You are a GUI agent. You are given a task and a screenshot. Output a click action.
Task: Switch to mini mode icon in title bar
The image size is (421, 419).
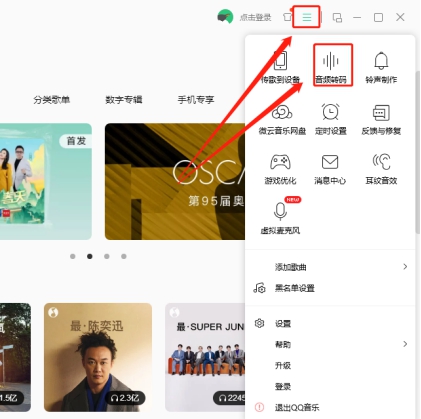pyautogui.click(x=337, y=17)
